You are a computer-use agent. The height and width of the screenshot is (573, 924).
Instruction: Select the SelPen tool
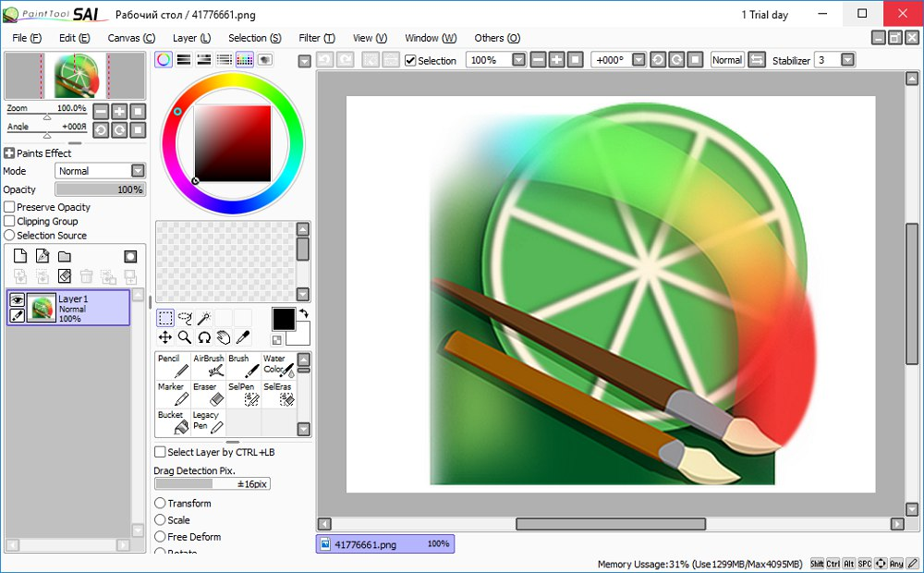coord(243,394)
